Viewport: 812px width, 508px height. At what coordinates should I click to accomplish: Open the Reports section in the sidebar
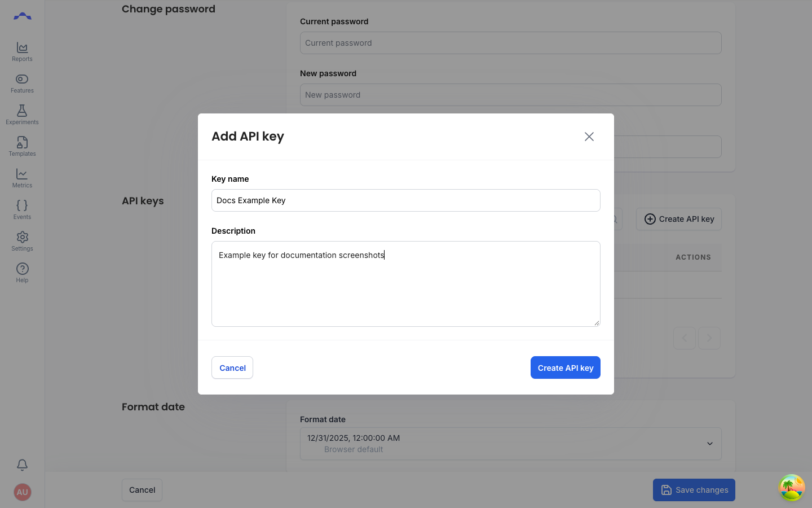22,52
